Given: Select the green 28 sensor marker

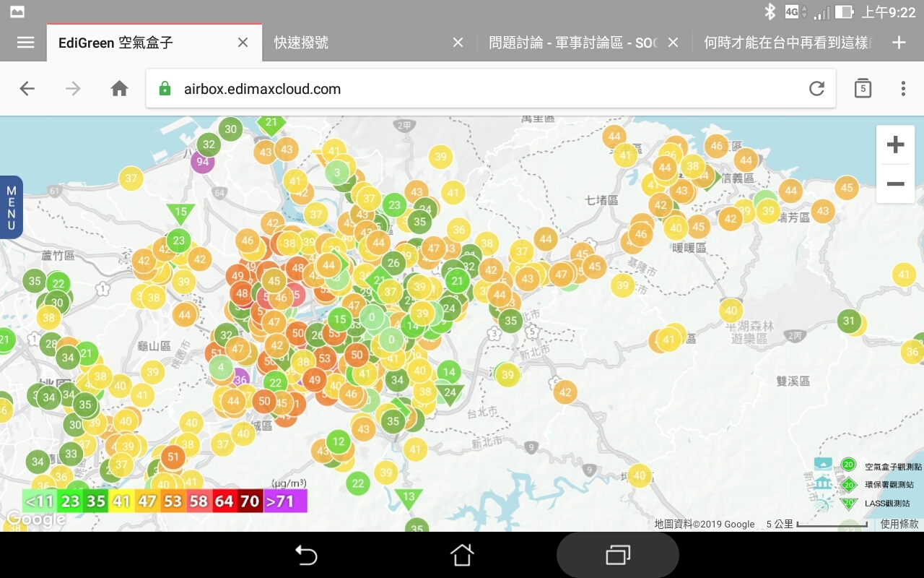Looking at the screenshot, I should click(x=50, y=344).
